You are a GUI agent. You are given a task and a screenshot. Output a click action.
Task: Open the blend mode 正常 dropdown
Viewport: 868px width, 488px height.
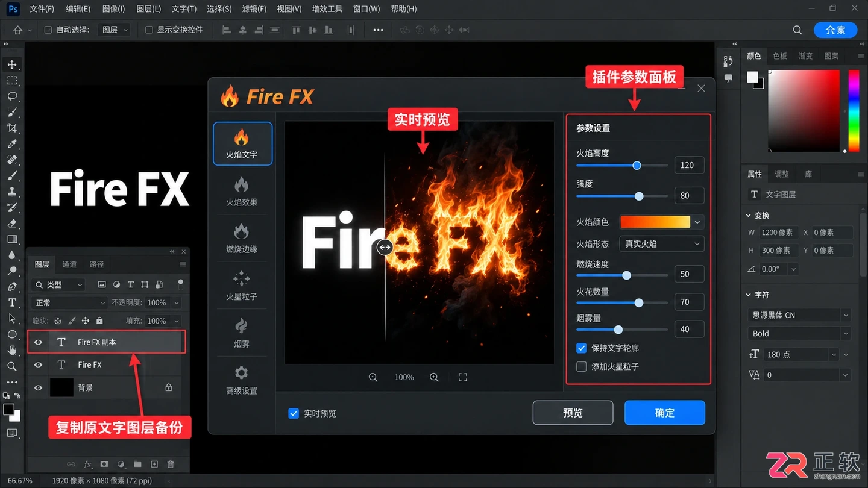tap(69, 302)
